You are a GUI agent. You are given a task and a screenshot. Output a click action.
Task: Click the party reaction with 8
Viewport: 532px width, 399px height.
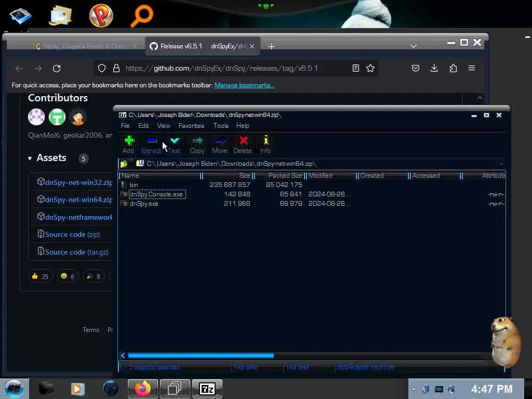pyautogui.click(x=94, y=276)
